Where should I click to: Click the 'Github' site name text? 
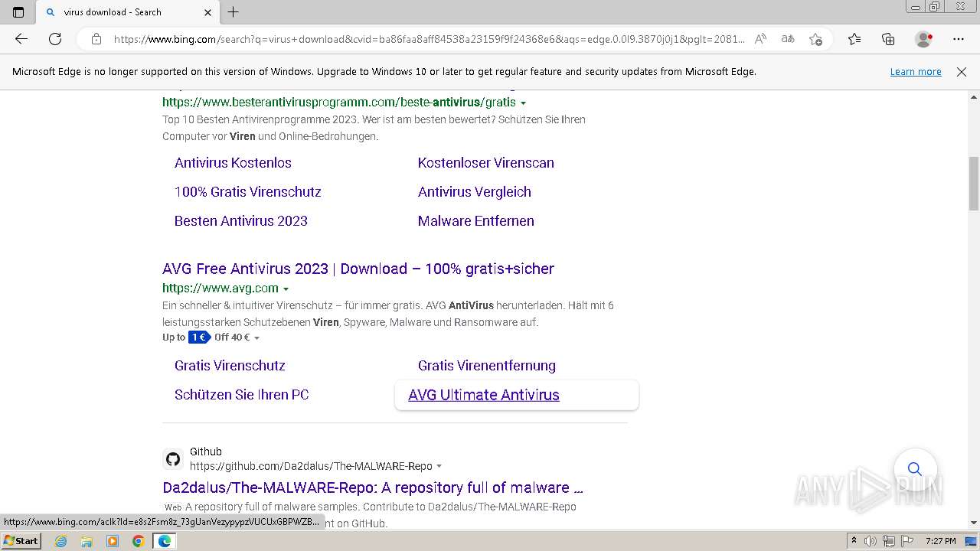pos(206,452)
